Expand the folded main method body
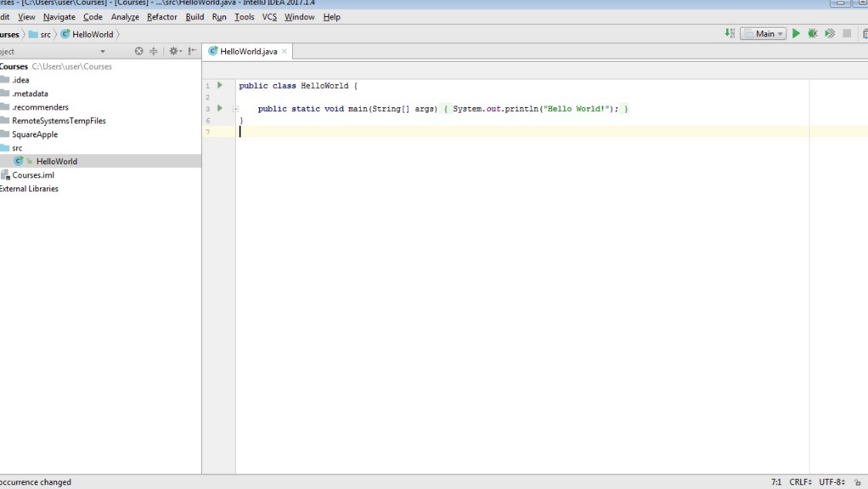The width and height of the screenshot is (868, 489). coord(236,109)
